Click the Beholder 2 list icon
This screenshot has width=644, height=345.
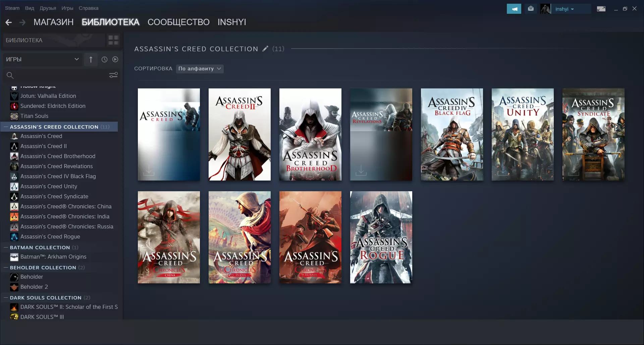point(14,287)
